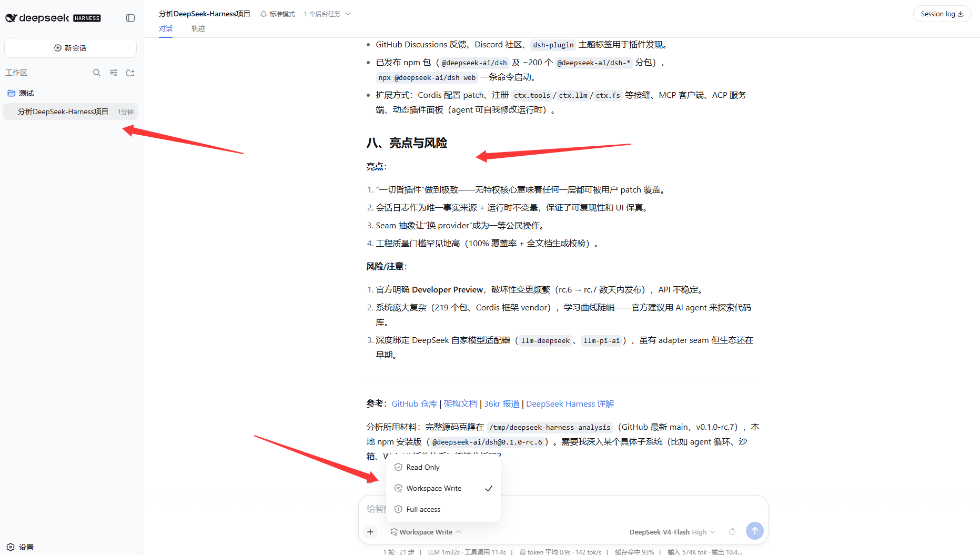Toggle the 标准模式 mode indicator

coord(278,14)
